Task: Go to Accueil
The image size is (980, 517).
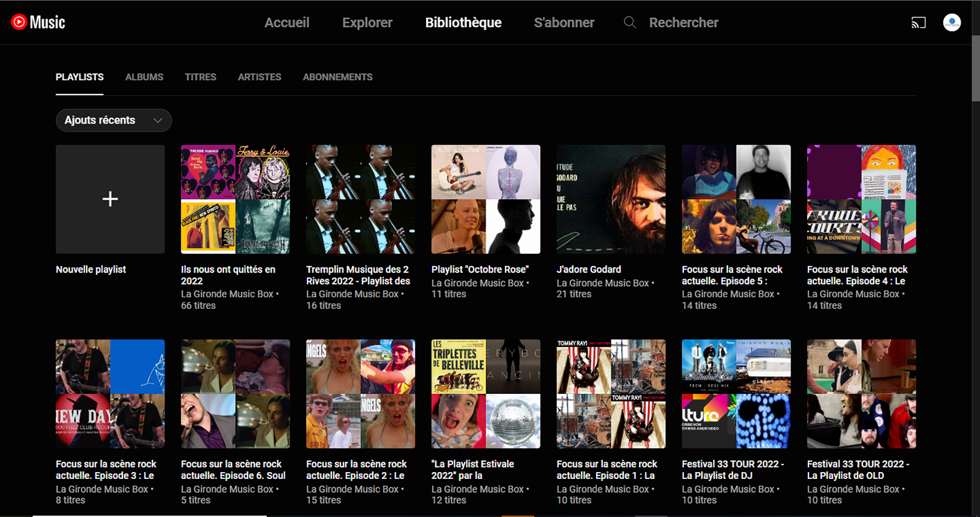Action: click(287, 23)
